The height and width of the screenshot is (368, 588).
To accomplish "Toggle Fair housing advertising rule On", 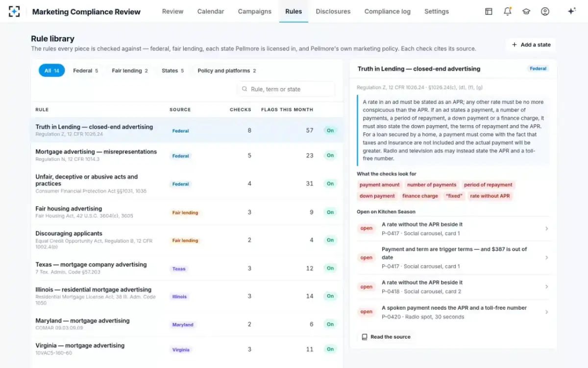I will point(330,212).
